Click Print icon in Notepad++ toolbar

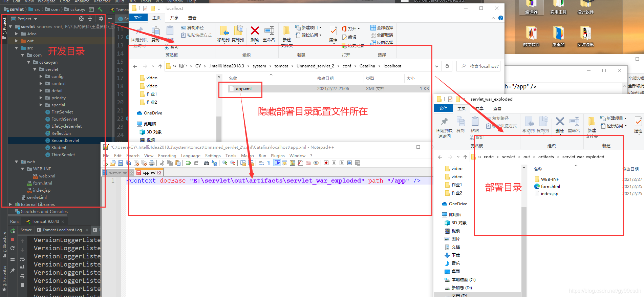tap(151, 163)
